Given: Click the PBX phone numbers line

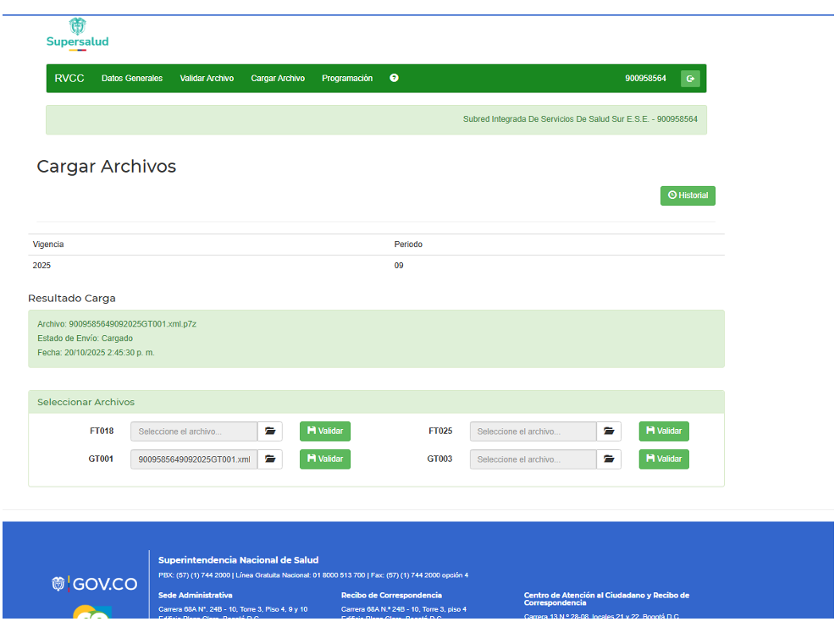Looking at the screenshot, I should [x=313, y=576].
